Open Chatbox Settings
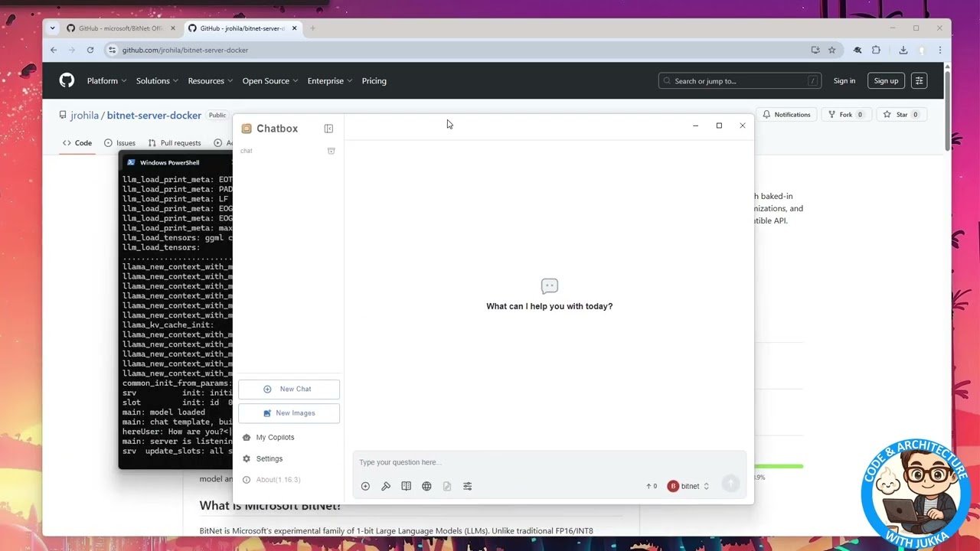This screenshot has height=551, width=980. coord(263,459)
